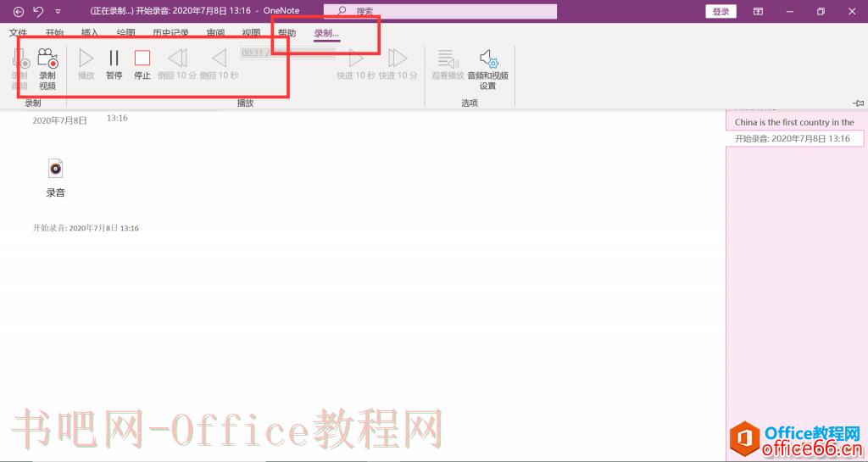Rewind 10 seconds (倒回 10 秒)
Image resolution: width=868 pixels, height=462 pixels.
(x=220, y=64)
